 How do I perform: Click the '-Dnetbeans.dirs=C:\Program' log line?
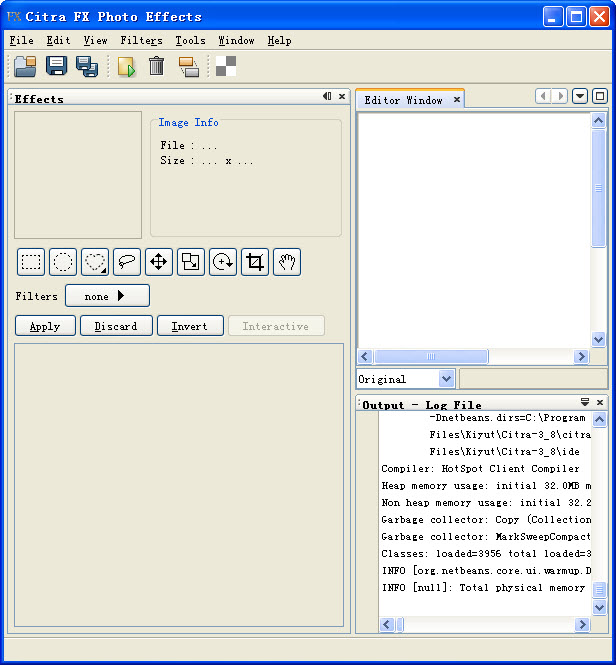point(507,418)
